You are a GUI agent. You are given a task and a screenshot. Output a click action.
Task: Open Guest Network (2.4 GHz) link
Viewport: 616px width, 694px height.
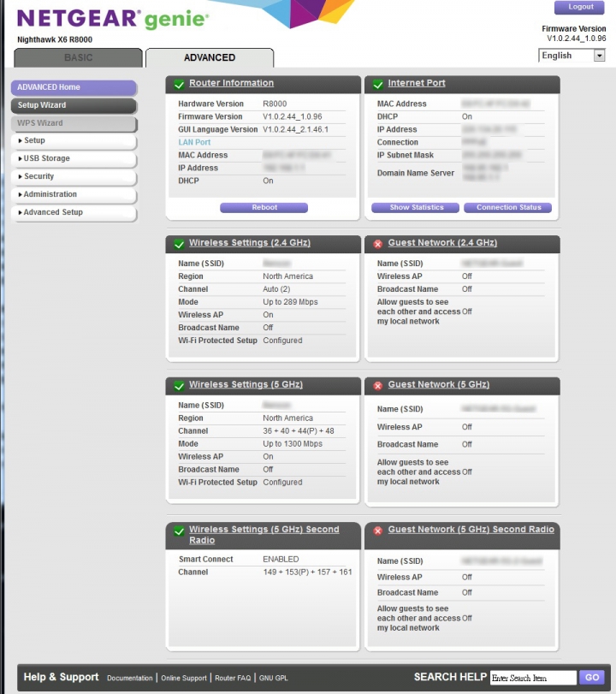pos(442,242)
